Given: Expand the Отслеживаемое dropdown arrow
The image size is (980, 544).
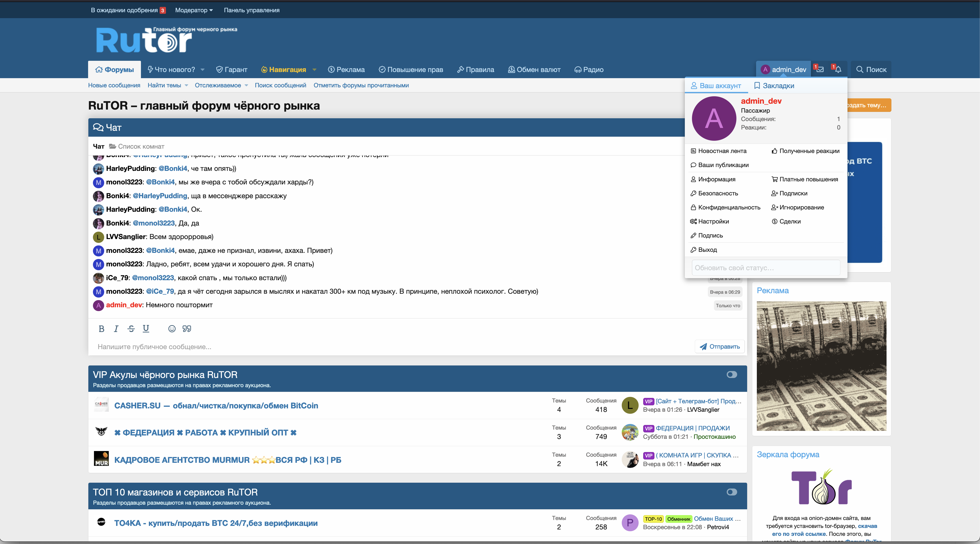Looking at the screenshot, I should pos(246,86).
